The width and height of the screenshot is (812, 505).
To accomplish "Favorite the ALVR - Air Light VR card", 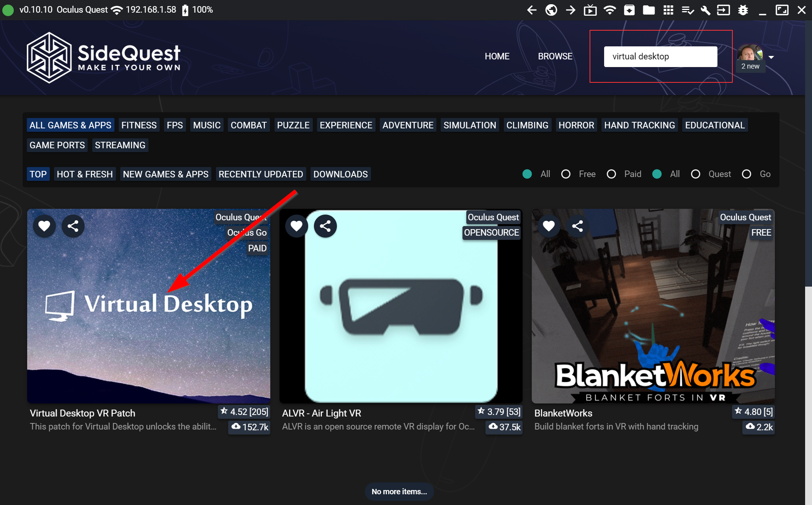I will tap(297, 226).
